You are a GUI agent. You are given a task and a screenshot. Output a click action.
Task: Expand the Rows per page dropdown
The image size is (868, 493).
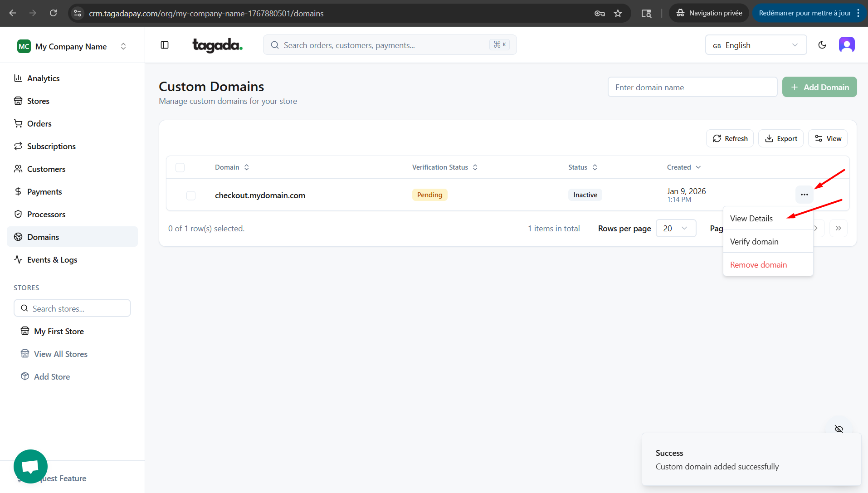pos(675,228)
